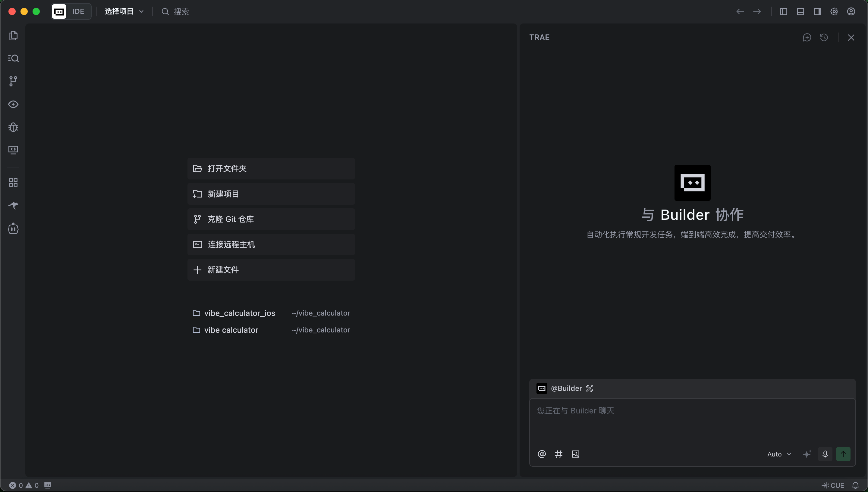Go forward with the right arrow
The height and width of the screenshot is (492, 868).
[757, 11]
